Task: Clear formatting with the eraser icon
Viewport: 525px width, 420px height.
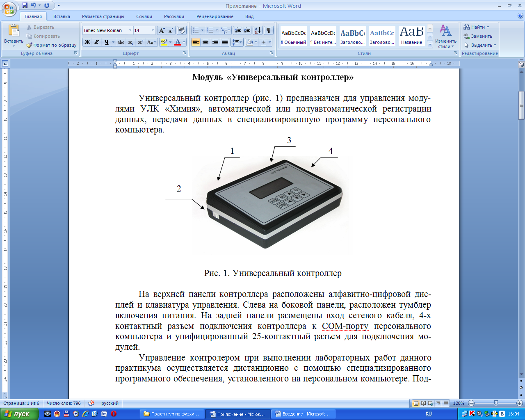Action: click(182, 30)
